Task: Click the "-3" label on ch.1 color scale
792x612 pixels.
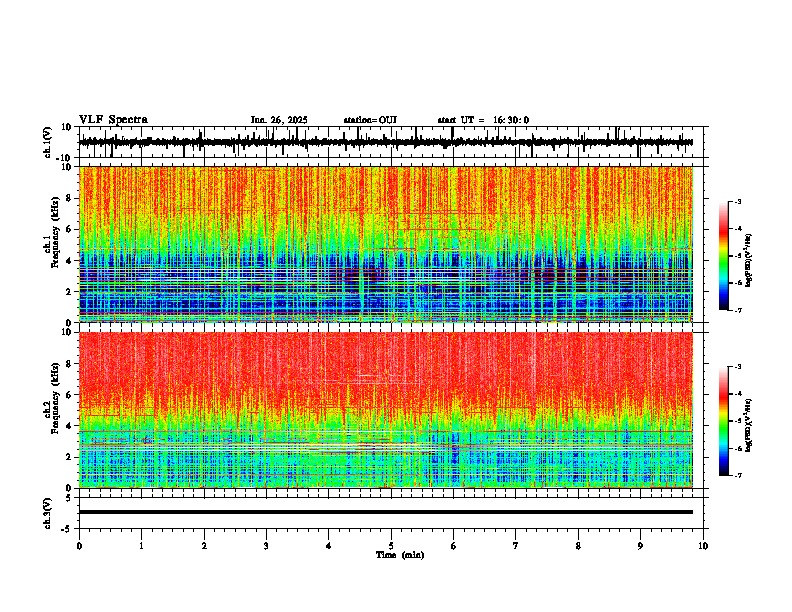Action: tap(738, 201)
